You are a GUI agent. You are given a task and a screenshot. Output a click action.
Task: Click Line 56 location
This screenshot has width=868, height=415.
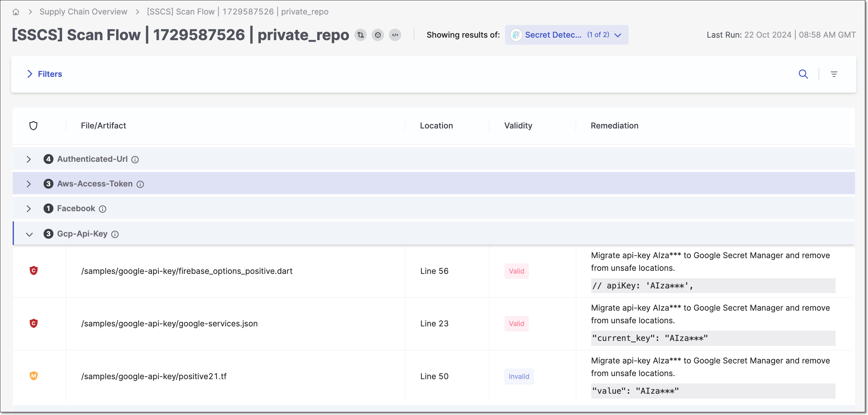434,271
